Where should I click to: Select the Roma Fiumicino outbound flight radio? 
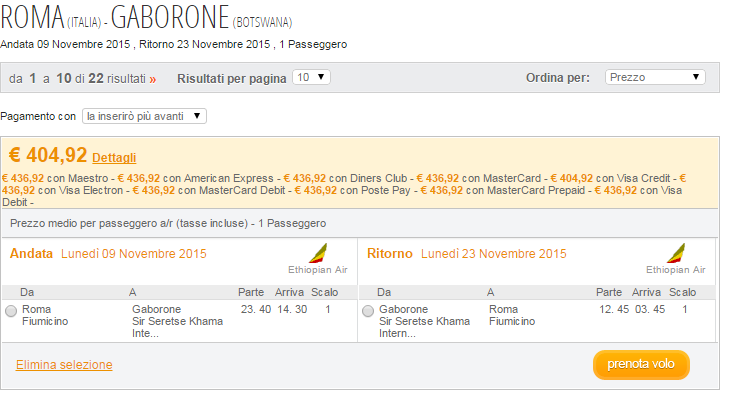[11, 311]
